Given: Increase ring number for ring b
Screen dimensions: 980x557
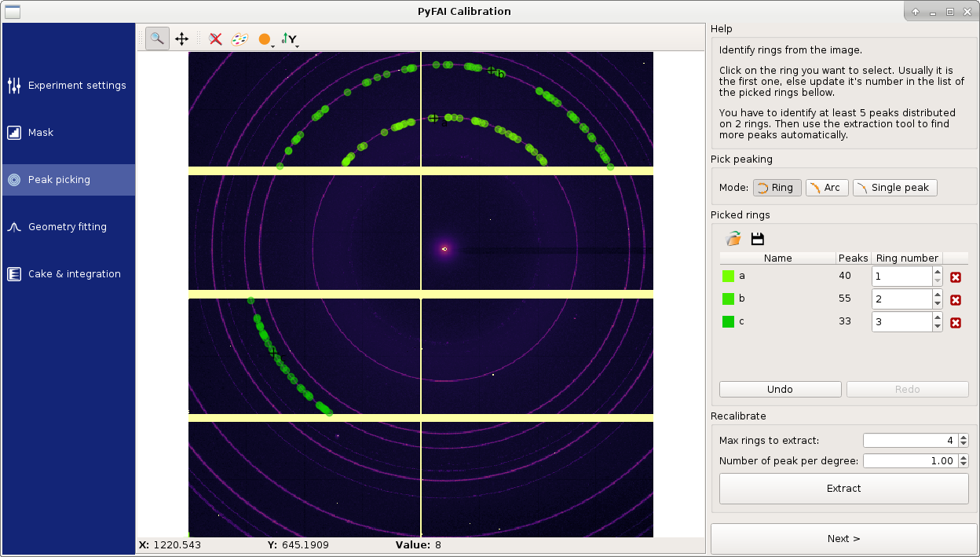Looking at the screenshot, I should 938,295.
